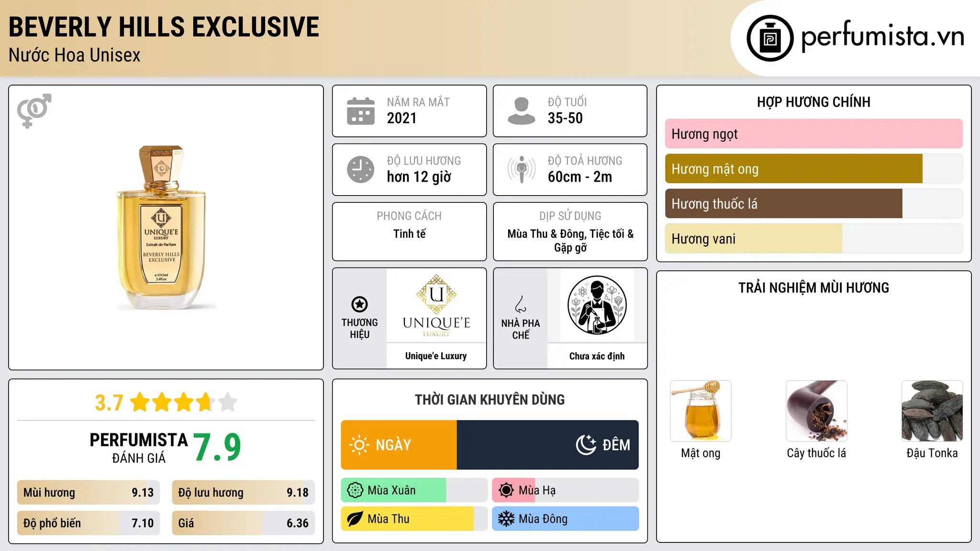Click the moon icon in Đêm bar
Screen dimensions: 980x551
[586, 445]
